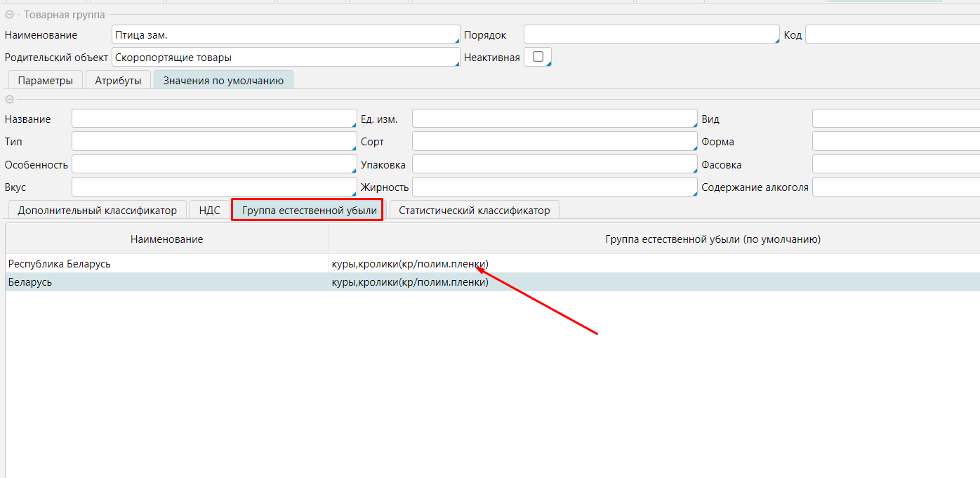This screenshot has width=980, height=478.
Task: Switch to the НДС tab
Action: coord(209,210)
